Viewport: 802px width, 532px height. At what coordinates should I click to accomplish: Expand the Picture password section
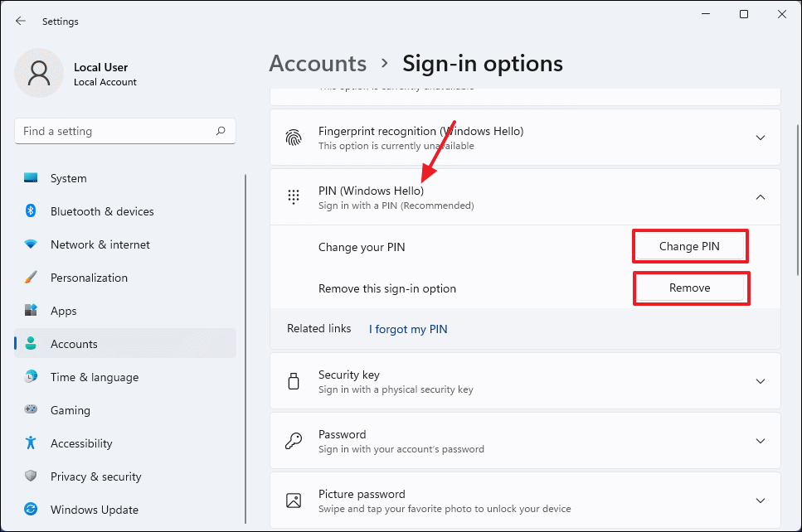coord(761,500)
